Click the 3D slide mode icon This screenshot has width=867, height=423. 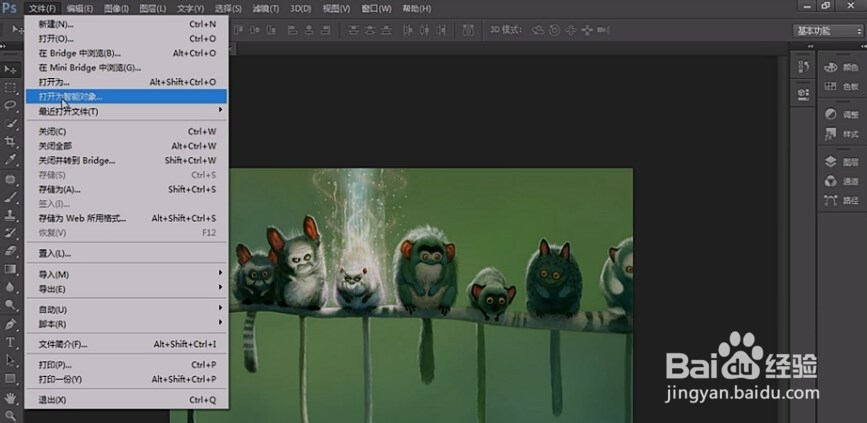pos(587,30)
